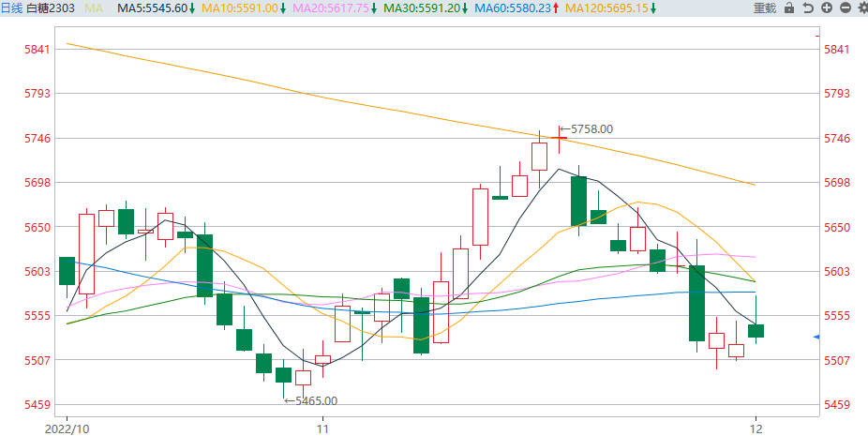Toggle the MA5 line legend
868x436 pixels.
pos(157,8)
